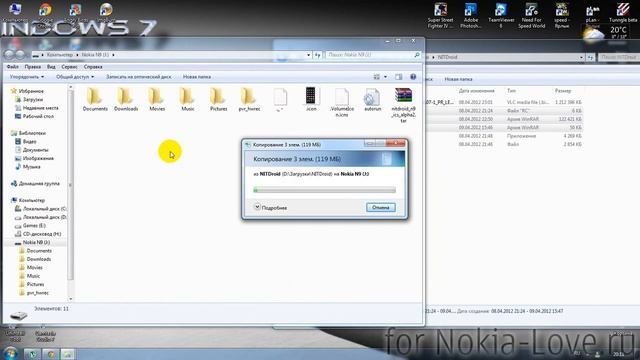Select Рабочий стол in sidebar
This screenshot has width=640, height=360.
point(38,116)
